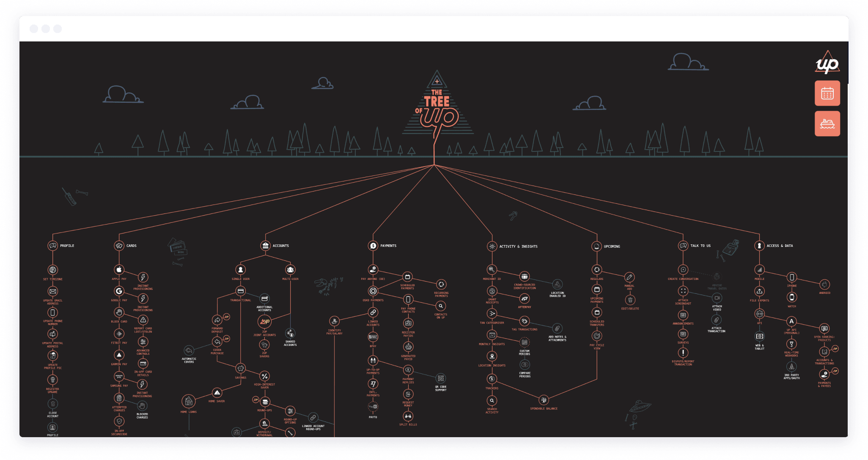Open the High-Interest Saver percent node

[264, 376]
